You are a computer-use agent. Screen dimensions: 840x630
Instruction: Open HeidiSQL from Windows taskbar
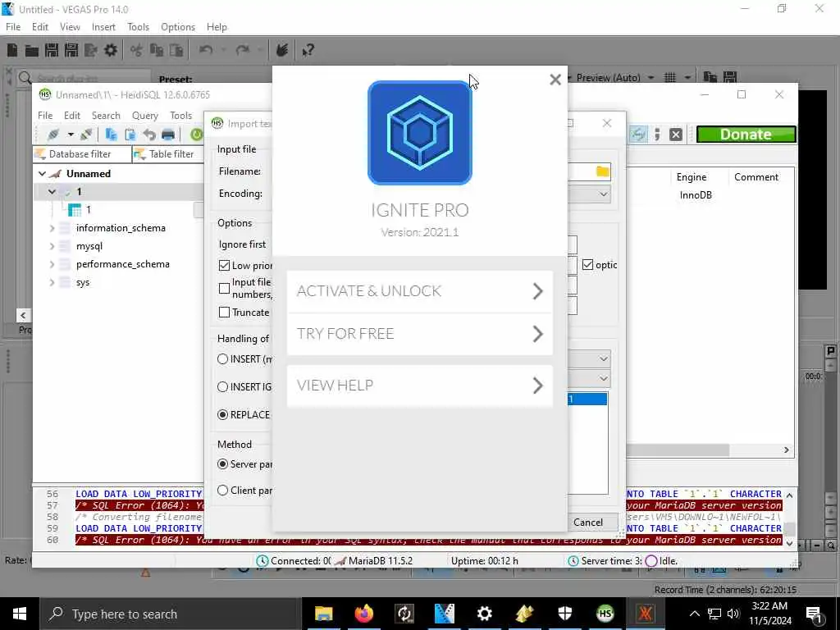[x=605, y=614]
